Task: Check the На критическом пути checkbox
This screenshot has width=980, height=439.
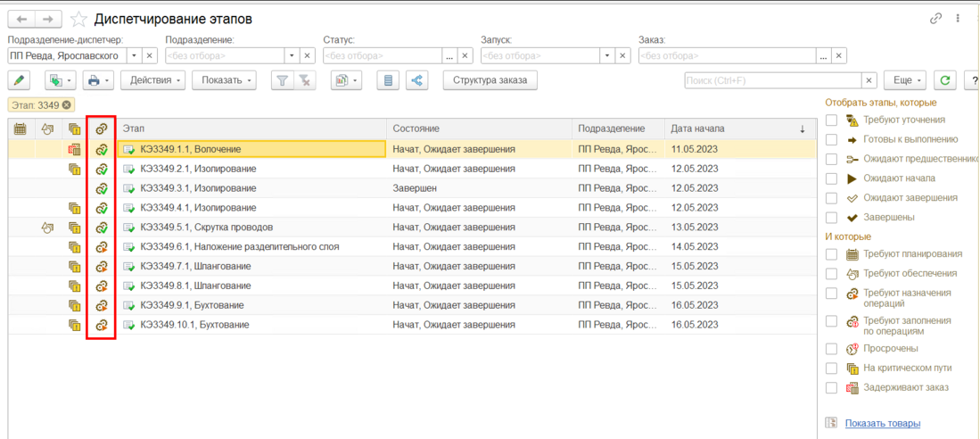Action: tap(831, 368)
